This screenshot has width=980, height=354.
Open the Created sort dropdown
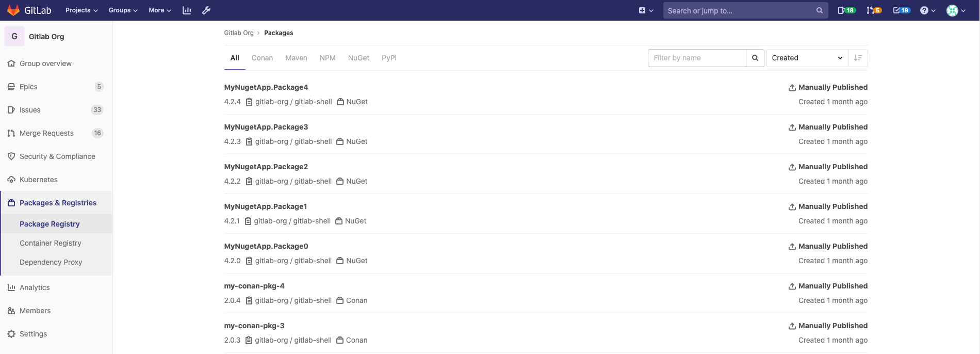click(807, 58)
